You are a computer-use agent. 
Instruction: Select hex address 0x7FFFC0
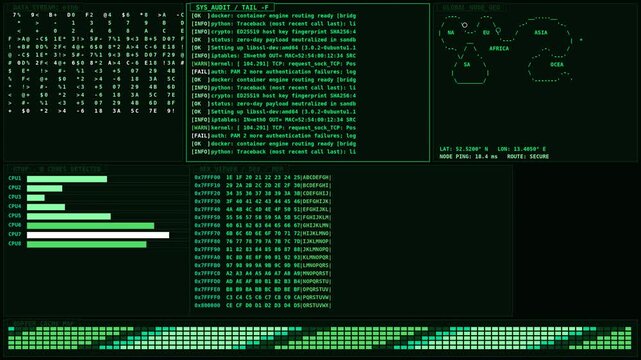coord(207,273)
